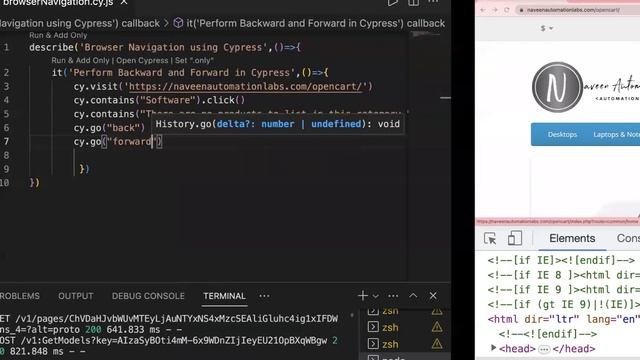
Task: Click the 'Run & Add Only' lens above describe
Action: (58, 36)
